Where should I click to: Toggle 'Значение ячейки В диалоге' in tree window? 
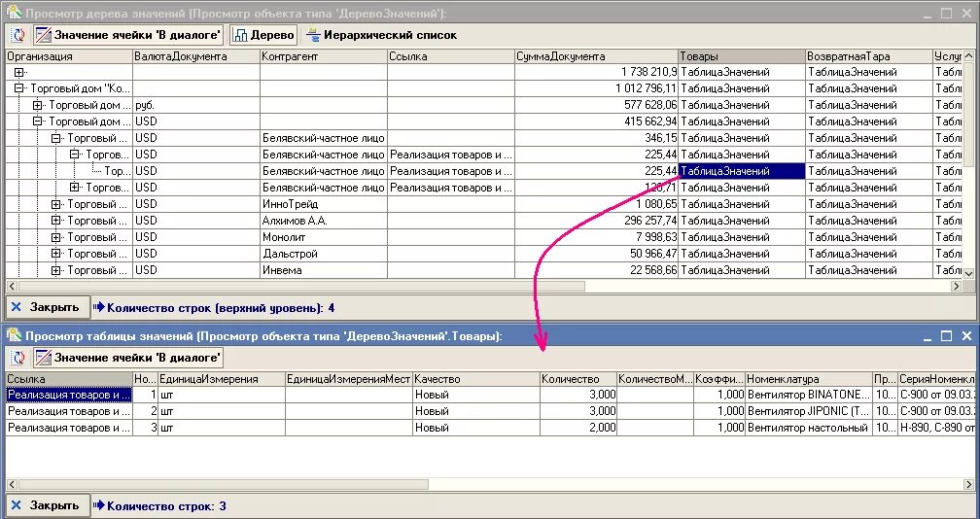pos(128,35)
